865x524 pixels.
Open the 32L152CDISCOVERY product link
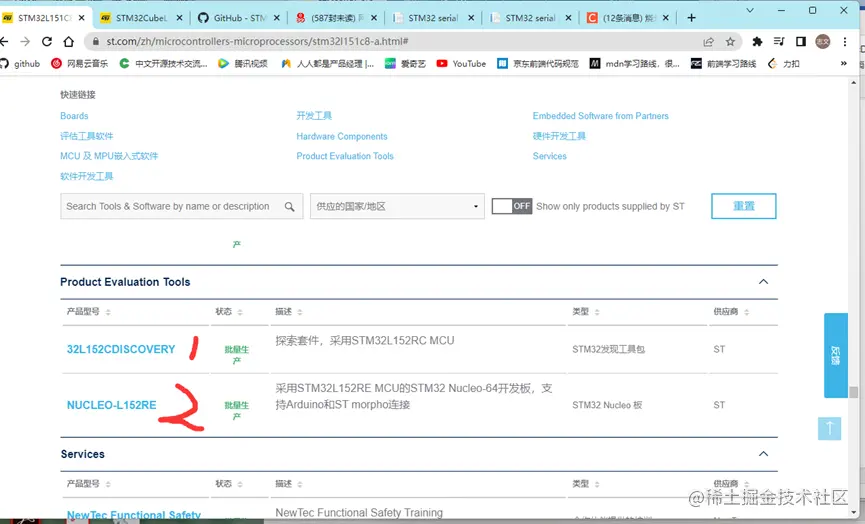click(121, 349)
